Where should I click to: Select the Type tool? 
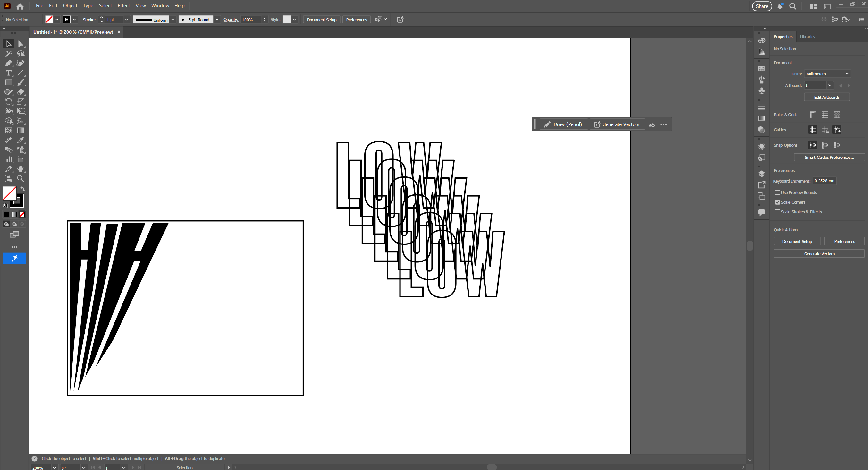point(8,73)
